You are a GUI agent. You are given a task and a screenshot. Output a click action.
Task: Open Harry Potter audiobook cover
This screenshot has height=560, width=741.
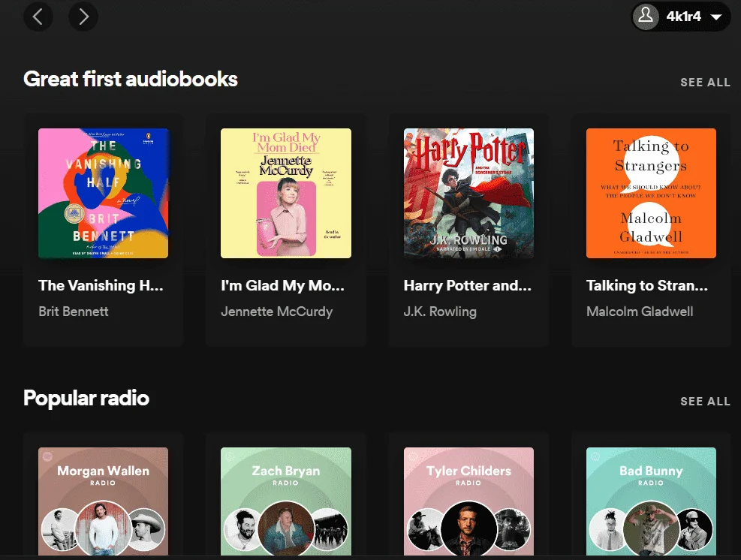click(468, 193)
